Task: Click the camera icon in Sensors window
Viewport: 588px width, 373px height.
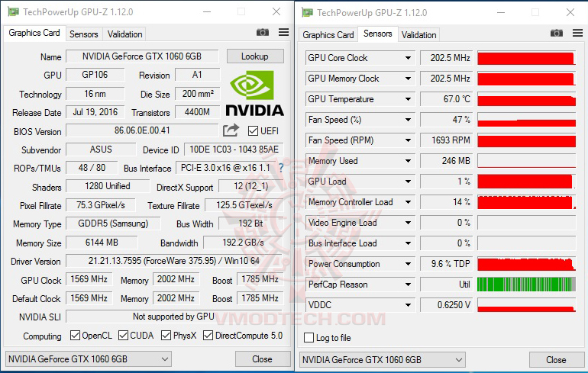Action: coord(557,33)
